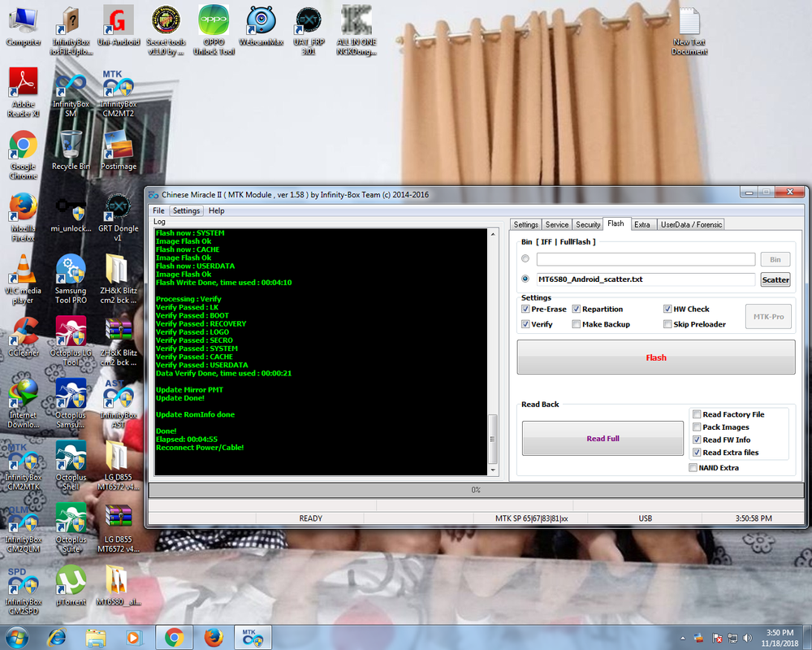The height and width of the screenshot is (650, 812).
Task: Show hidden tray icons arrow
Action: (683, 638)
